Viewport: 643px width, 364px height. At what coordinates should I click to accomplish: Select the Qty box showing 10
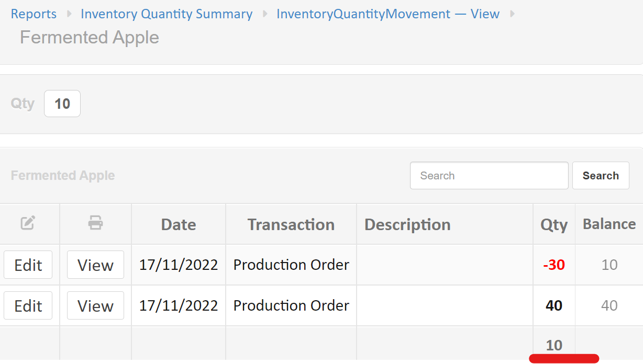(62, 103)
